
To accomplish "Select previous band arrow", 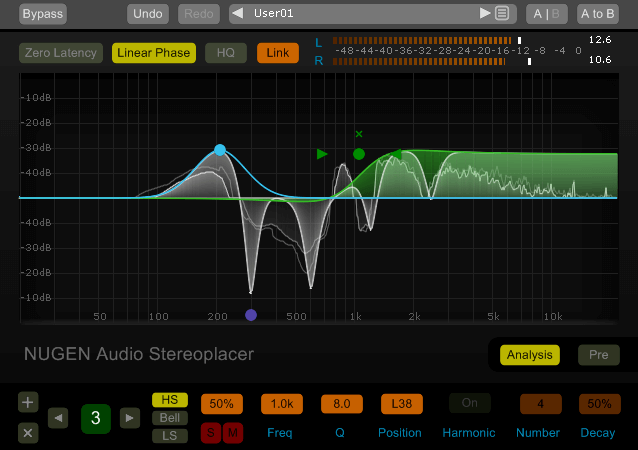I will pos(58,418).
